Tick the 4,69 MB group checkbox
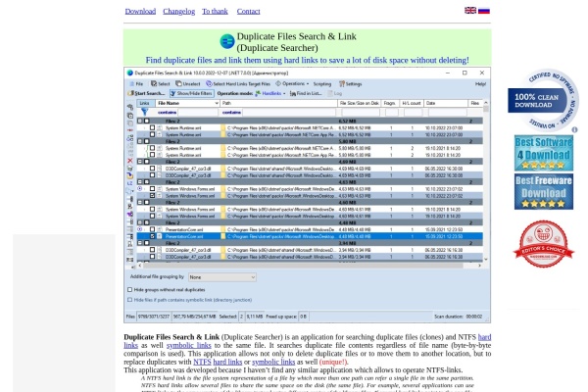The height and width of the screenshot is (392, 588). click(x=147, y=162)
